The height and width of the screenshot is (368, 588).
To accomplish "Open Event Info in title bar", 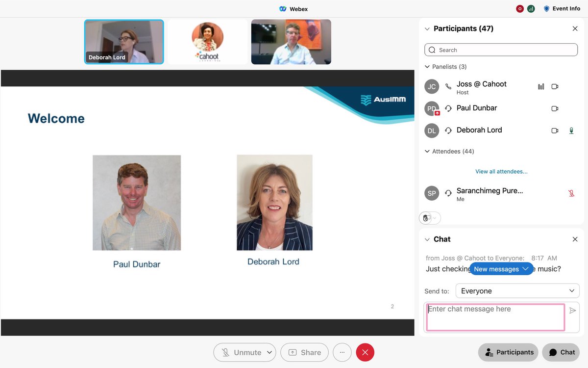I will pyautogui.click(x=562, y=9).
